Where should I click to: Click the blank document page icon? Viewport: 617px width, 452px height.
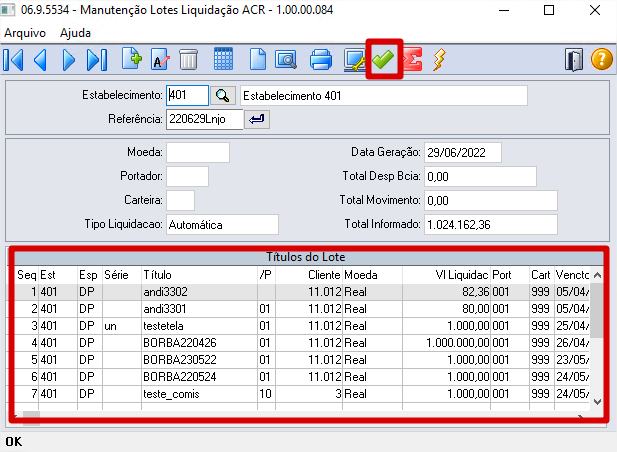(258, 59)
